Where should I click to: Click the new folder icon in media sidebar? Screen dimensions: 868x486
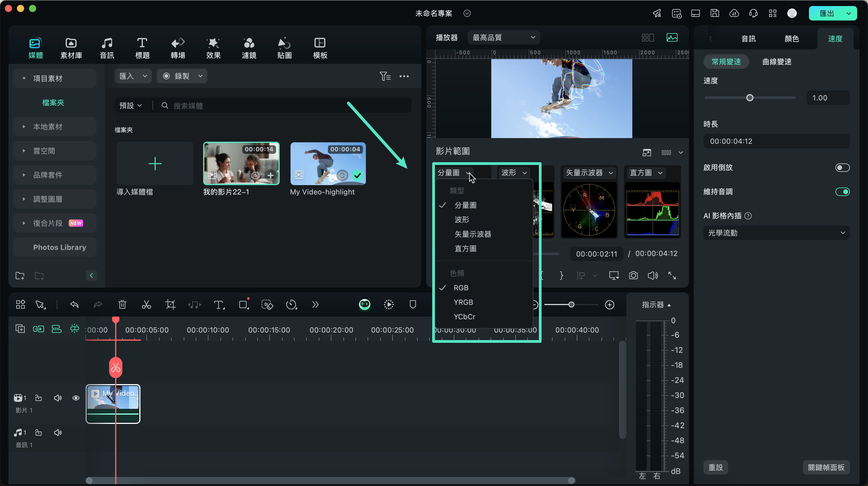[20, 276]
